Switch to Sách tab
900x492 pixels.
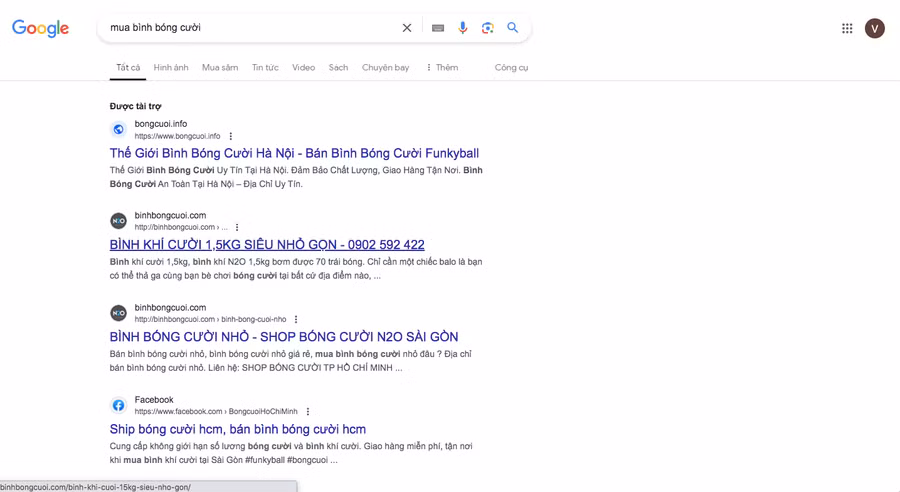click(339, 68)
